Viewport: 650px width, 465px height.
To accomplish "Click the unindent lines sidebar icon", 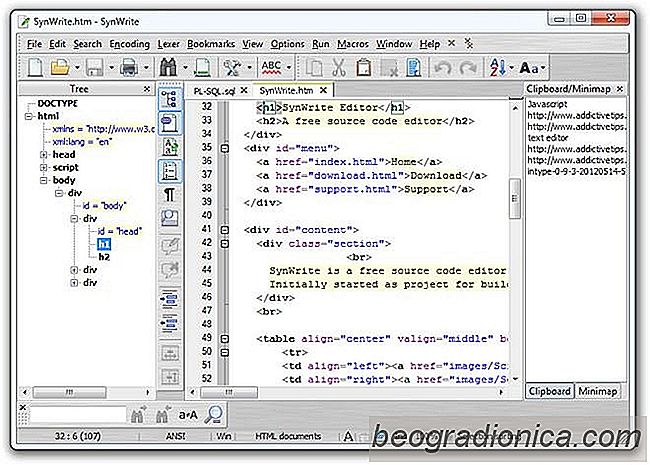I will coord(170,323).
